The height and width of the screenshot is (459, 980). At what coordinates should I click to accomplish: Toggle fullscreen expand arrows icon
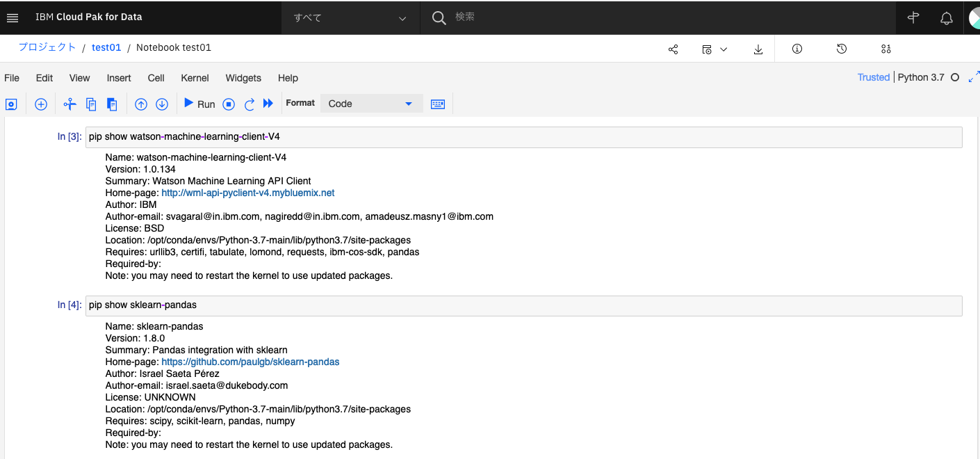coord(974,76)
